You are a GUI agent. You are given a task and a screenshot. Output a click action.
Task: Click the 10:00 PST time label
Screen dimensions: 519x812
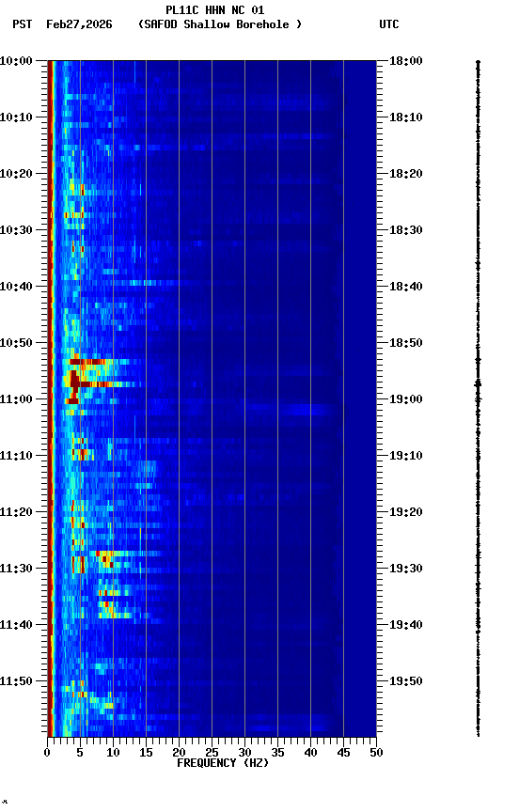16,61
